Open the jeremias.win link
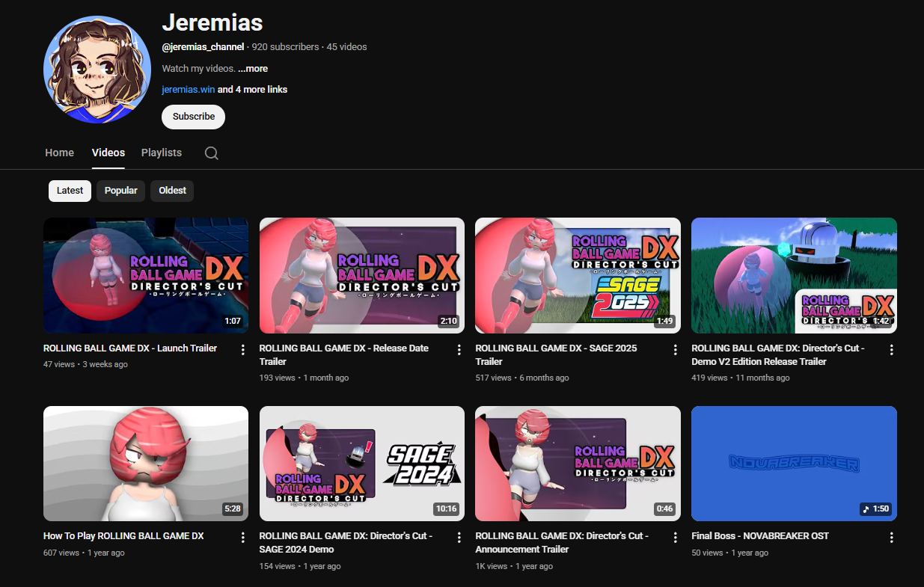The width and height of the screenshot is (924, 587). pos(189,89)
